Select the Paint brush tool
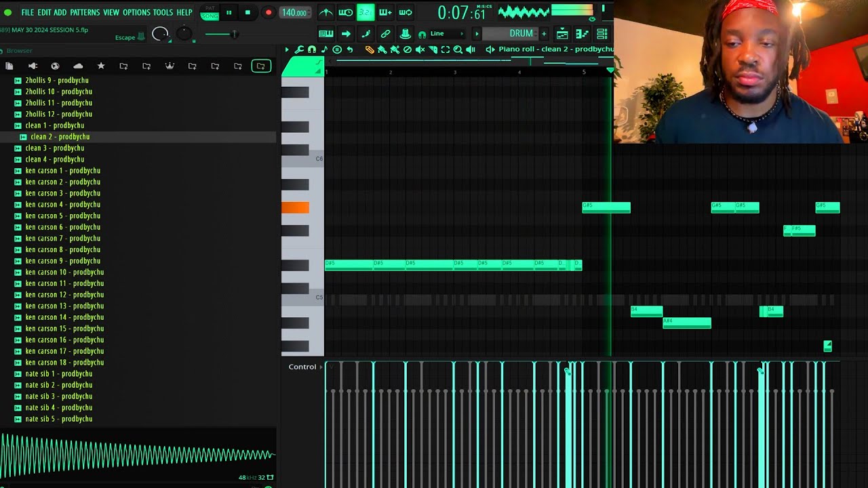The image size is (868, 488). (x=382, y=49)
